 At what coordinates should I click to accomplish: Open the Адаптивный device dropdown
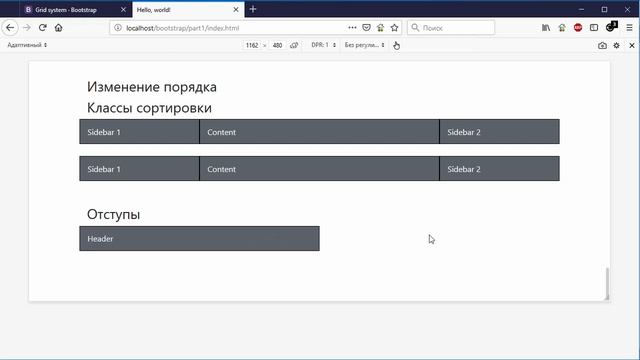coord(27,45)
